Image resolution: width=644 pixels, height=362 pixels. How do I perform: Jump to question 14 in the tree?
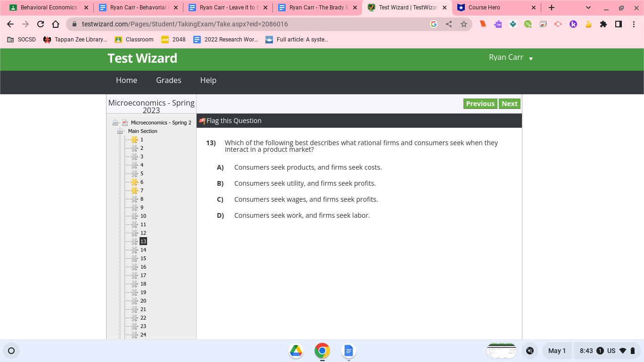(143, 250)
